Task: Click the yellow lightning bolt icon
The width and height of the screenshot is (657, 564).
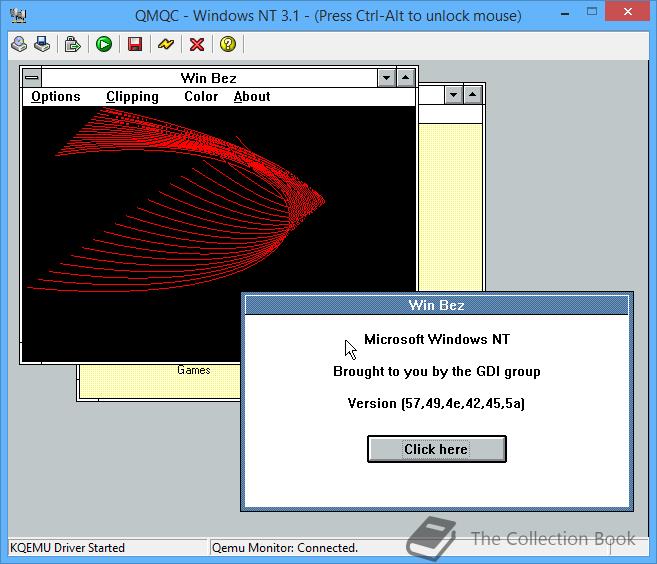Action: [x=166, y=44]
